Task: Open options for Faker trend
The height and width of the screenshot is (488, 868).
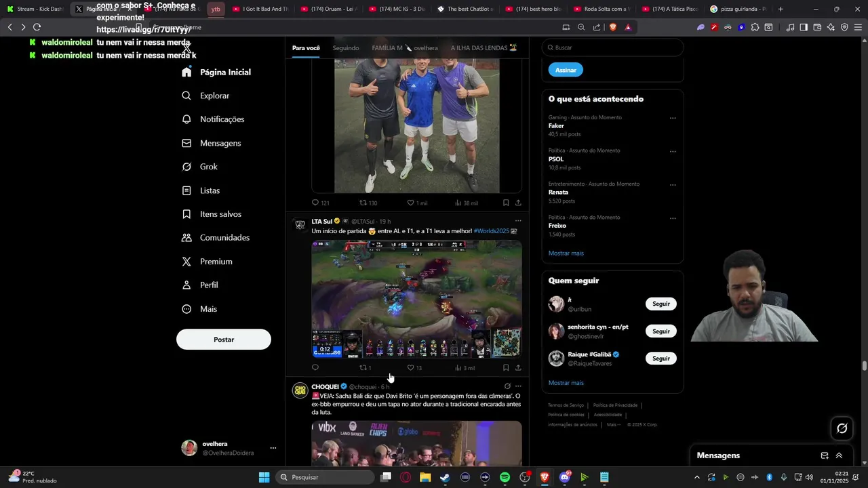Action: pos(673,118)
